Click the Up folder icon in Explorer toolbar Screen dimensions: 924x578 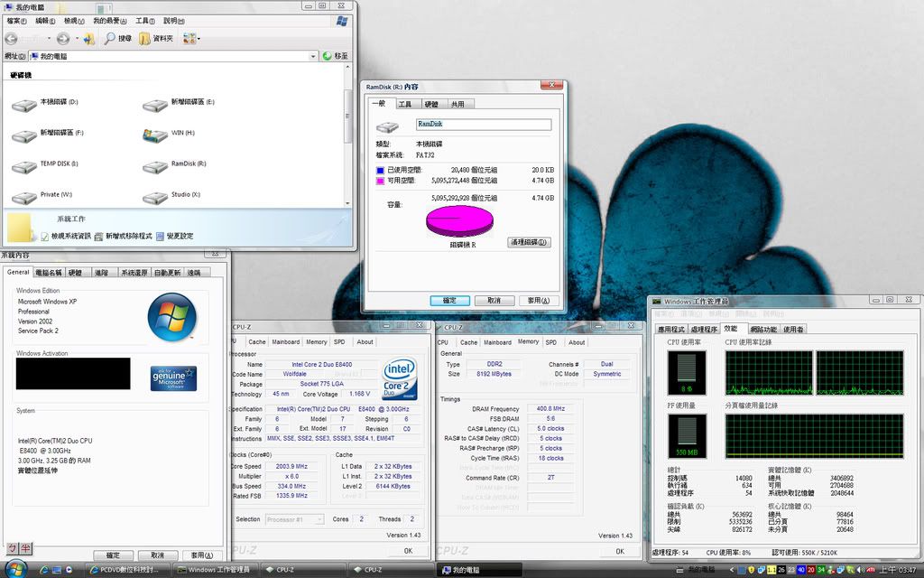89,39
